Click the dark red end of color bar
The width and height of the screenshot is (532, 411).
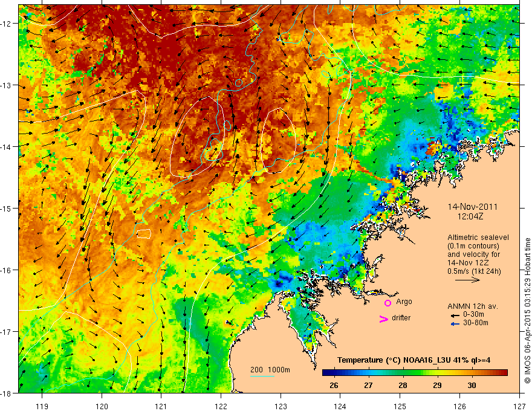(504, 373)
